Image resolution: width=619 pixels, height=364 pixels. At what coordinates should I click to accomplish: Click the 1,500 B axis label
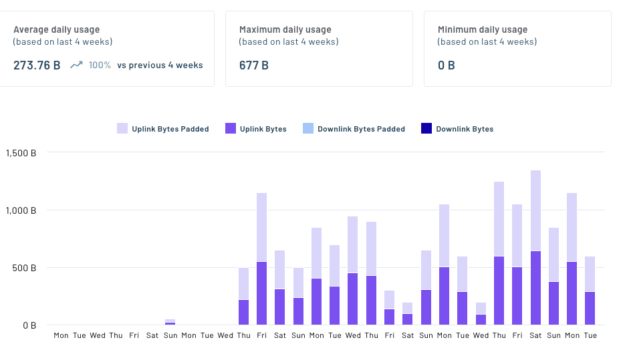[21, 153]
